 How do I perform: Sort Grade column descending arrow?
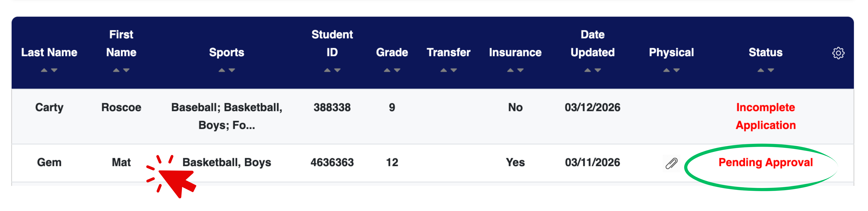tap(397, 70)
